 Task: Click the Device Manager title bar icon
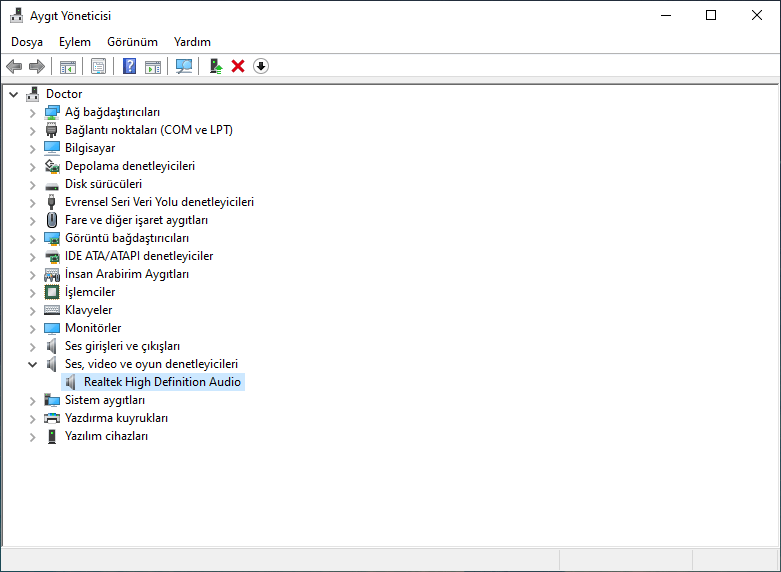(x=16, y=15)
